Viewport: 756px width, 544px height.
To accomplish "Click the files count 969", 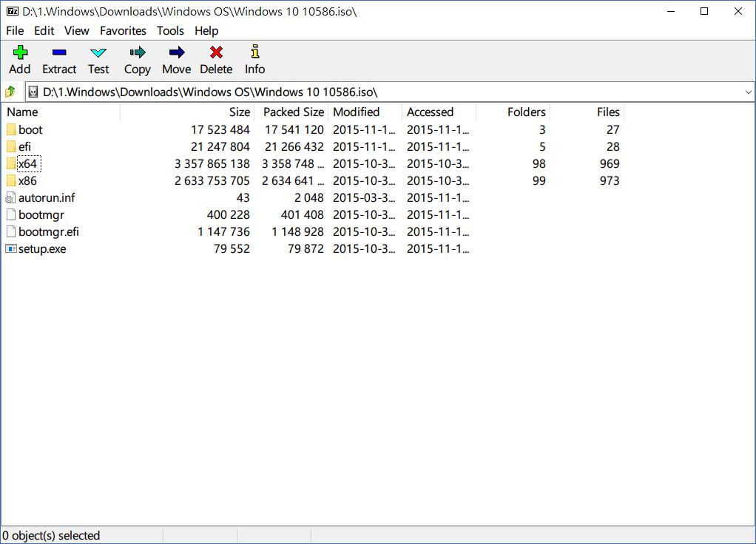I will [x=610, y=164].
